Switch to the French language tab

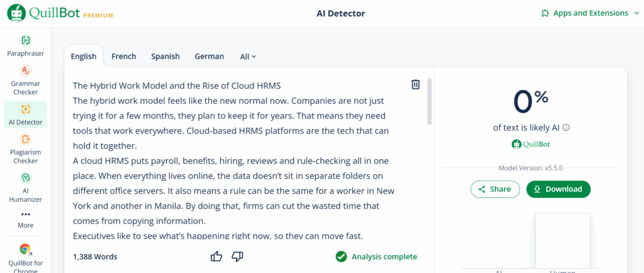(124, 57)
